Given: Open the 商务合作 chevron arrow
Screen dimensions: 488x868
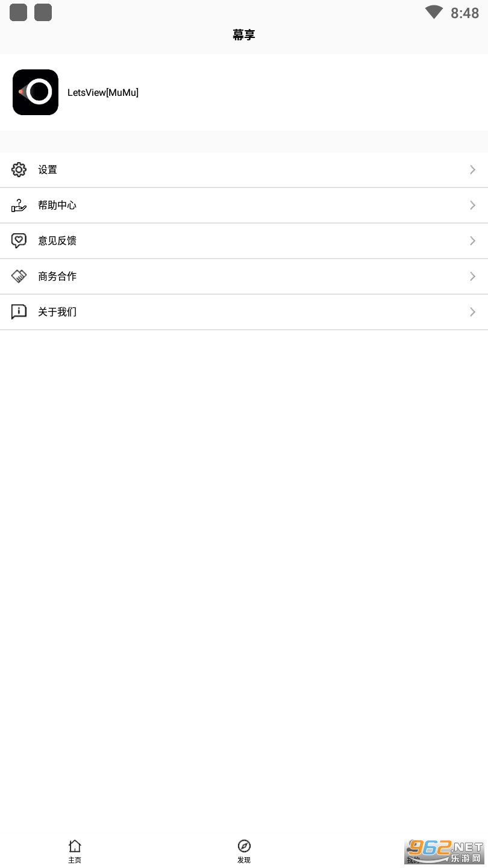Looking at the screenshot, I should tap(473, 277).
